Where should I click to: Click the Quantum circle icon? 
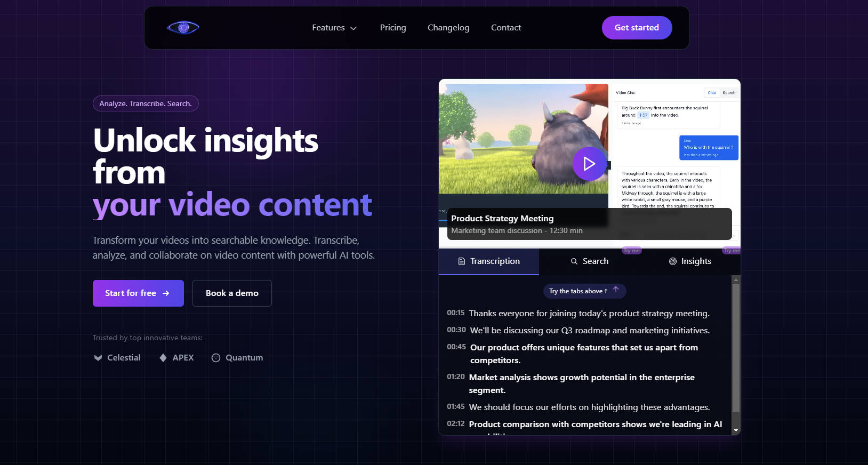pyautogui.click(x=216, y=358)
